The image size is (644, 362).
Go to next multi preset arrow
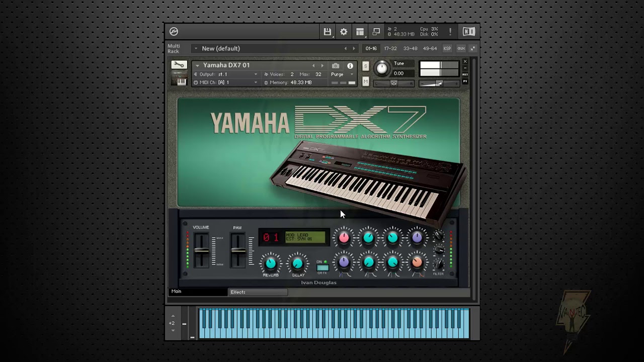(x=354, y=49)
